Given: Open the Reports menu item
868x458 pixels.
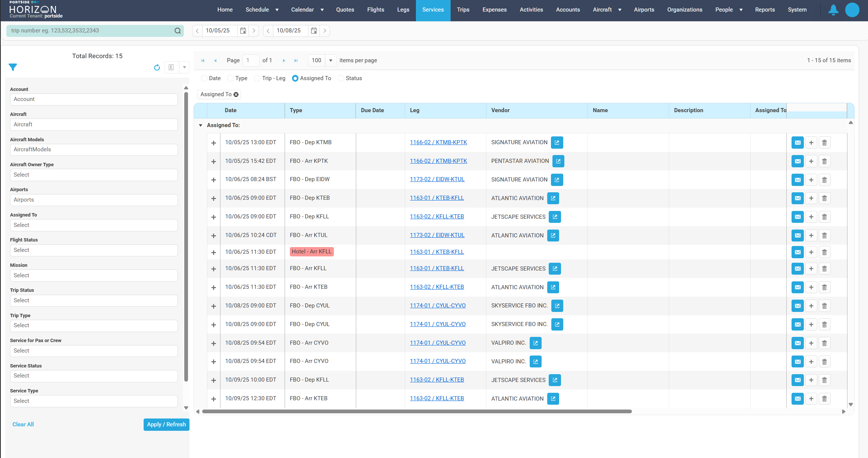Looking at the screenshot, I should point(765,10).
